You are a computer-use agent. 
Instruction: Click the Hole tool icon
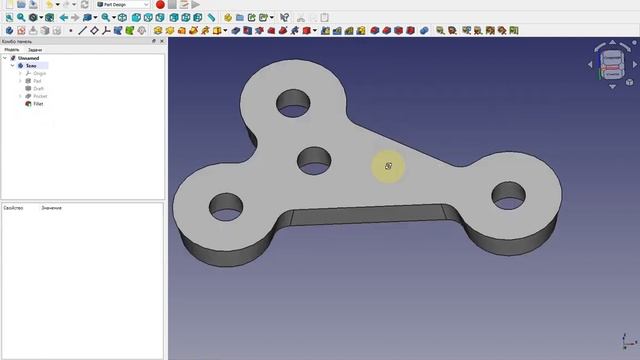click(x=248, y=31)
